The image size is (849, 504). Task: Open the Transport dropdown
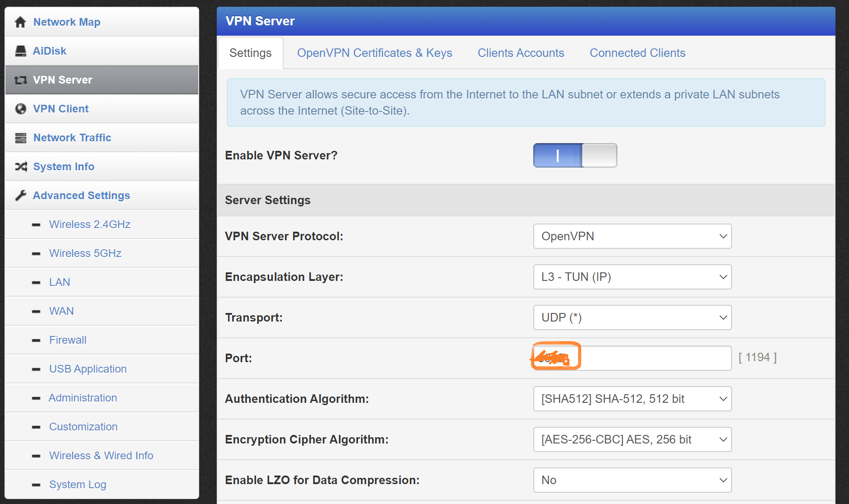(x=632, y=317)
